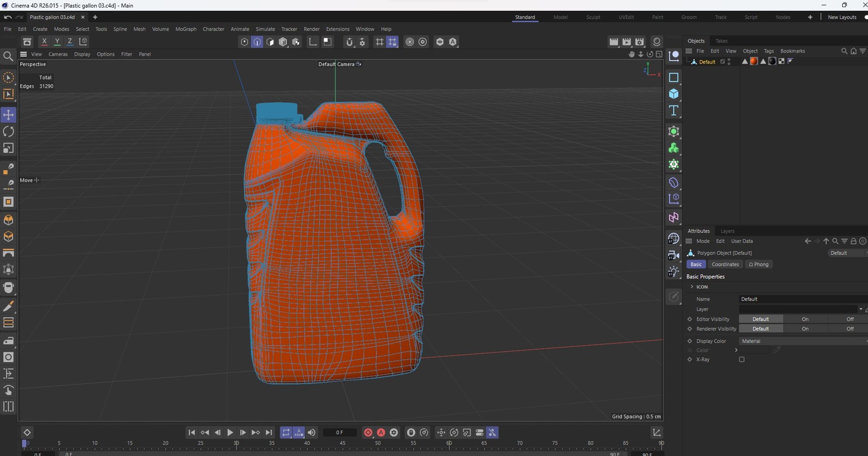The height and width of the screenshot is (456, 868).
Task: Click the Record Active Objects button
Action: pos(368,432)
